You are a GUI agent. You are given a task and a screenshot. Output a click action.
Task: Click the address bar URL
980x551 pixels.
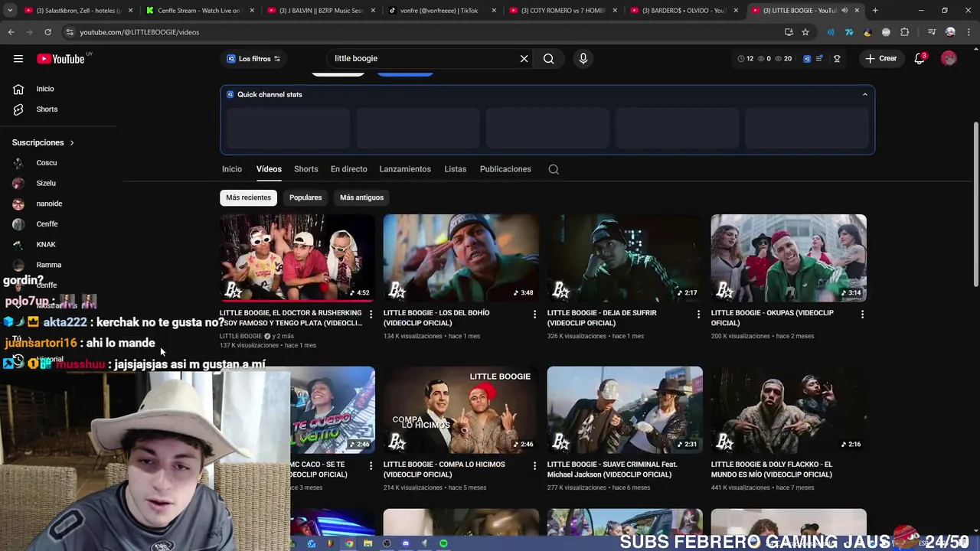tap(139, 32)
